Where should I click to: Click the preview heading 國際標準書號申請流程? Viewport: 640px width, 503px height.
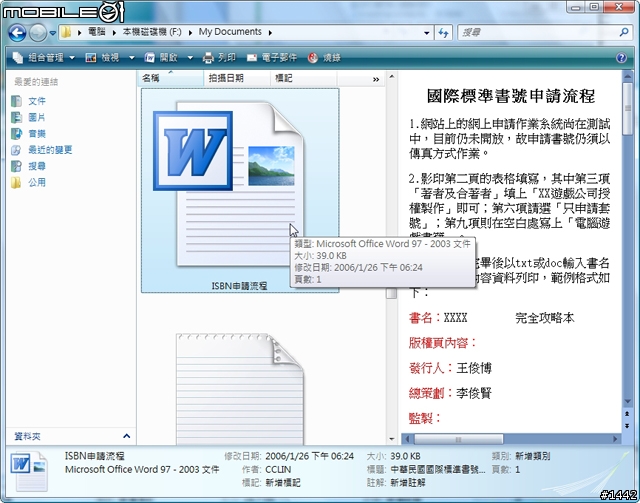[x=511, y=96]
